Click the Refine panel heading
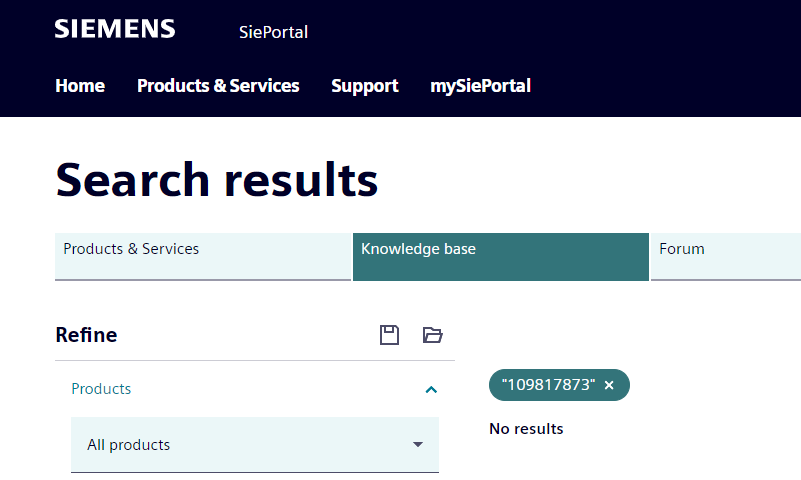 [86, 335]
